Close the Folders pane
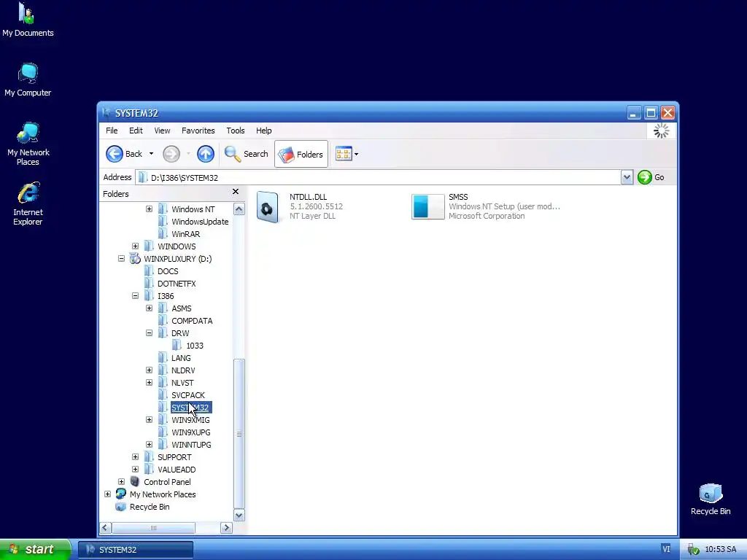 [x=236, y=192]
